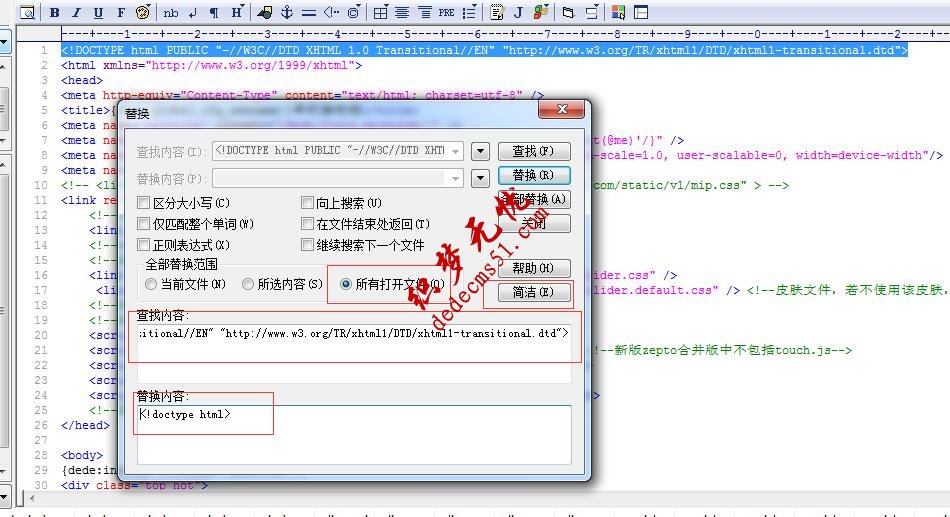The width and height of the screenshot is (950, 517).
Task: Click the 替换(R) button
Action: coord(534,175)
